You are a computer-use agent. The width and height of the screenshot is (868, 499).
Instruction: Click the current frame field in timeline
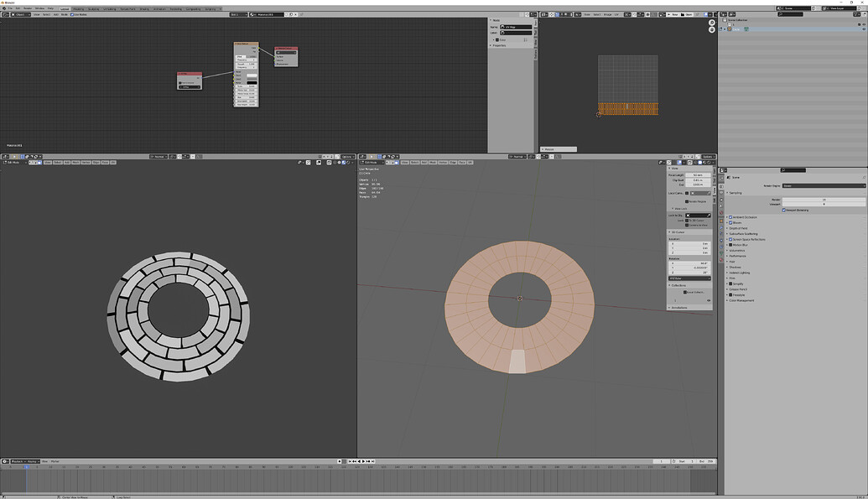tap(661, 461)
